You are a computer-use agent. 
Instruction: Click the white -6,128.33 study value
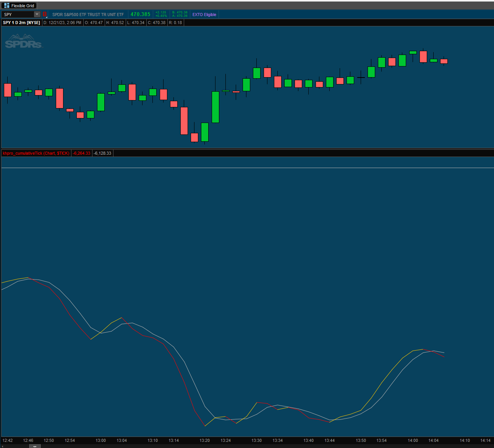coord(102,153)
